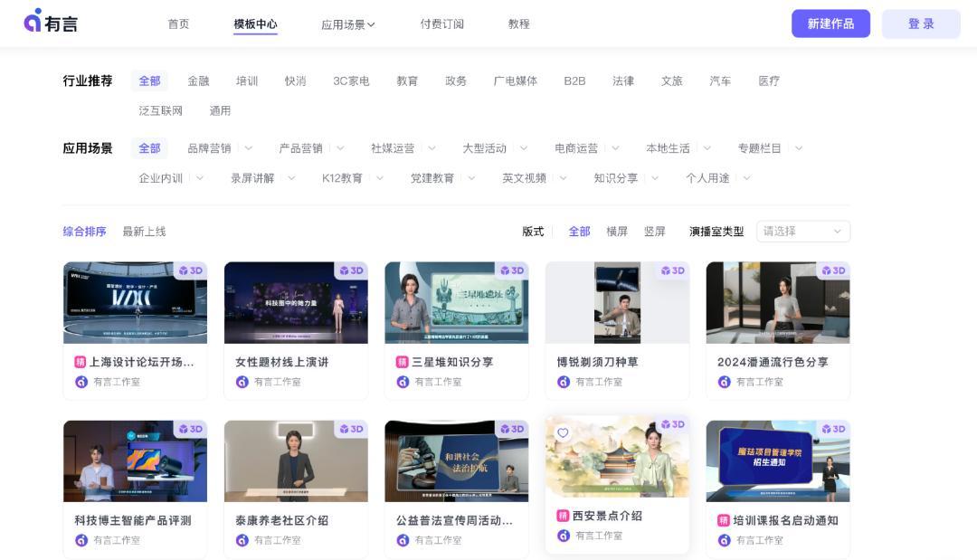Screen dimensions: 977x560
Task: Open the 三星堆知识分享 template thumbnail
Action: point(457,303)
